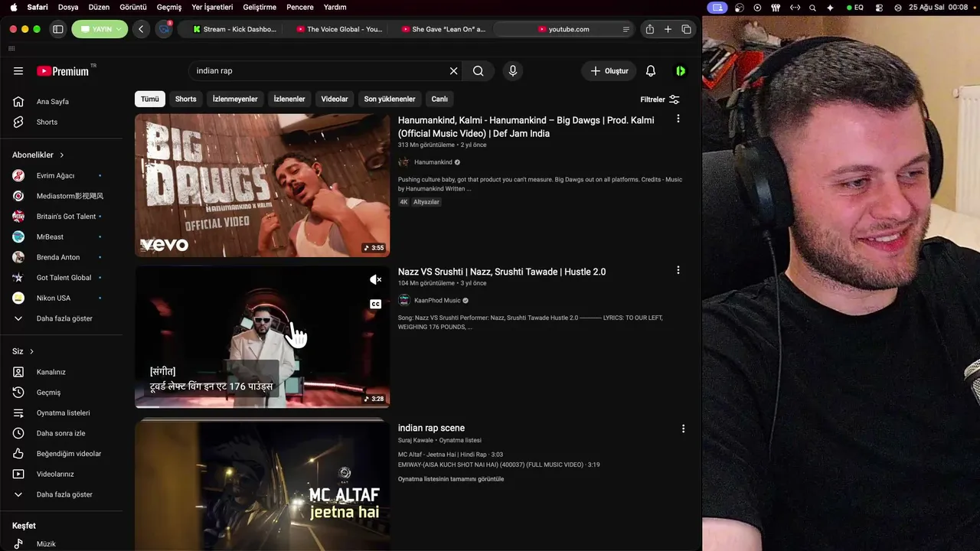
Task: Open the Suraj Kawale channel link
Action: click(416, 440)
